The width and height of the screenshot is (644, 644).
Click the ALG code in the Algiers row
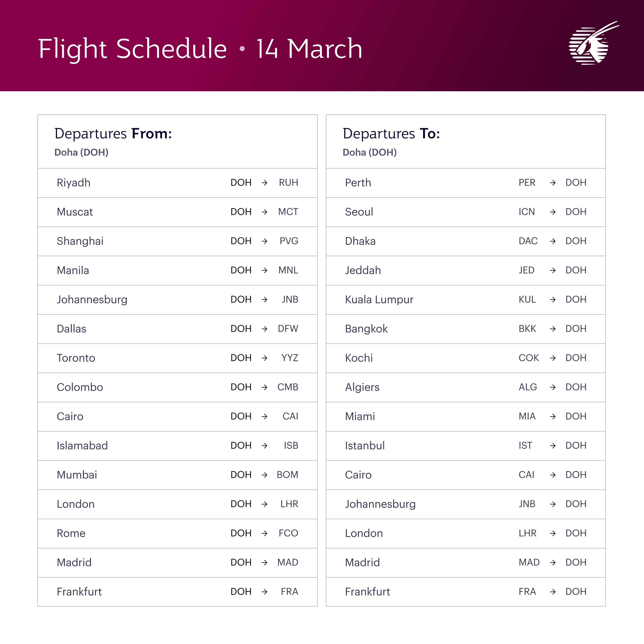(528, 387)
